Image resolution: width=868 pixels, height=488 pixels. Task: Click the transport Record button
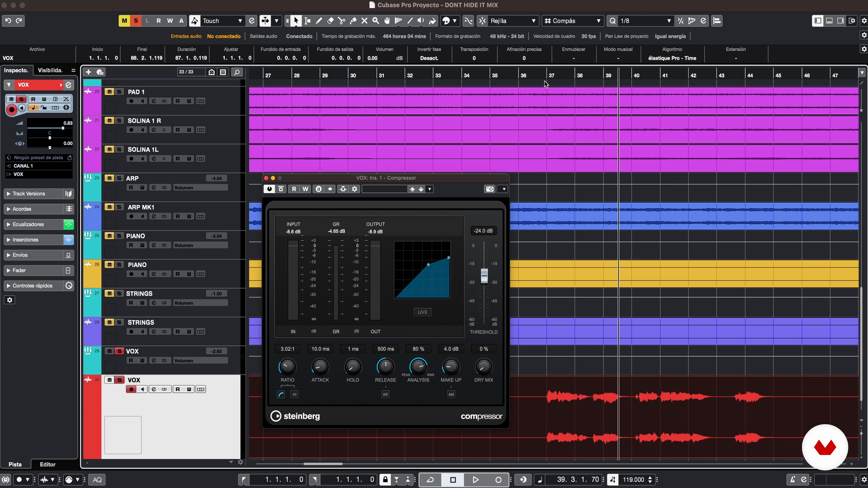498,480
